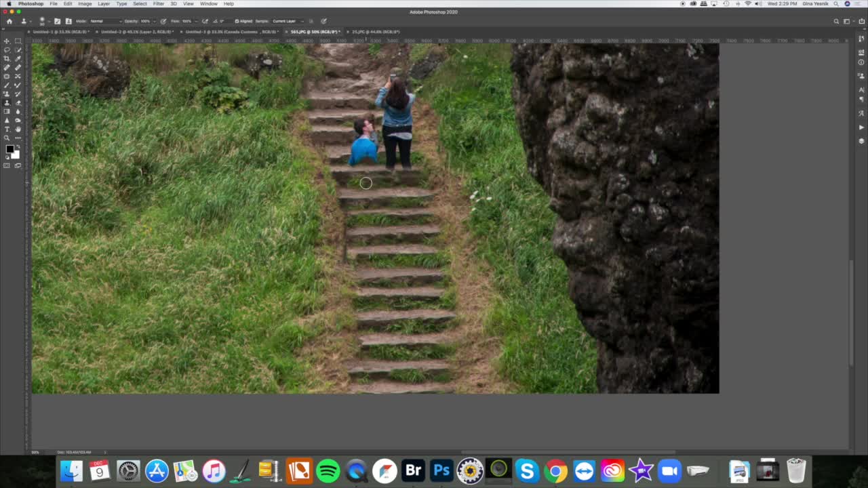Image resolution: width=868 pixels, height=488 pixels.
Task: Edit the zoom percentage field
Action: 36,452
